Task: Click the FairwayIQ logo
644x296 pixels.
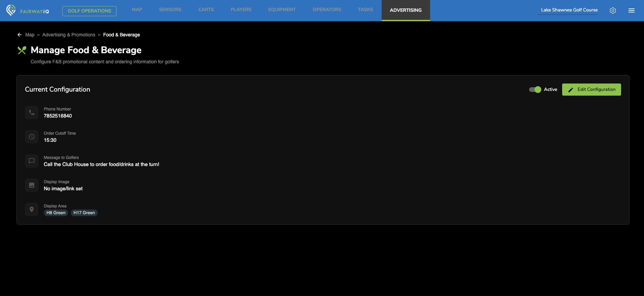Action: tap(28, 10)
